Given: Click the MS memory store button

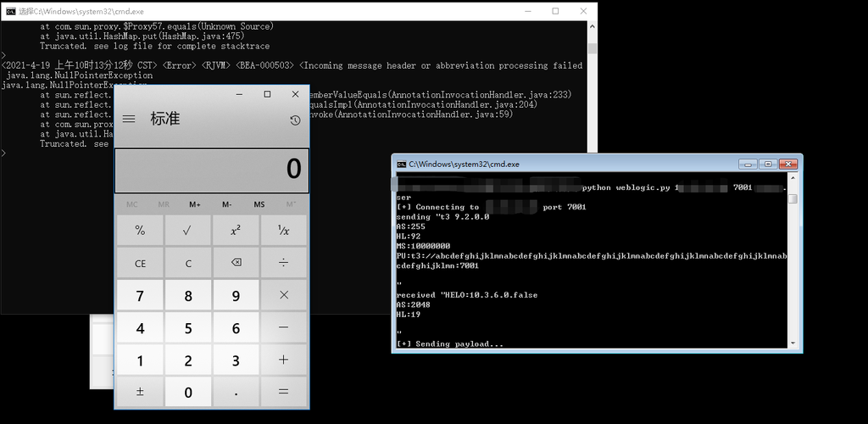Looking at the screenshot, I should tap(259, 204).
